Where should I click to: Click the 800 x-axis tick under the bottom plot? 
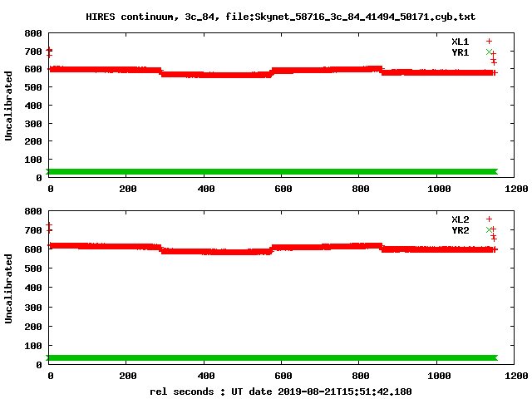[x=361, y=376]
